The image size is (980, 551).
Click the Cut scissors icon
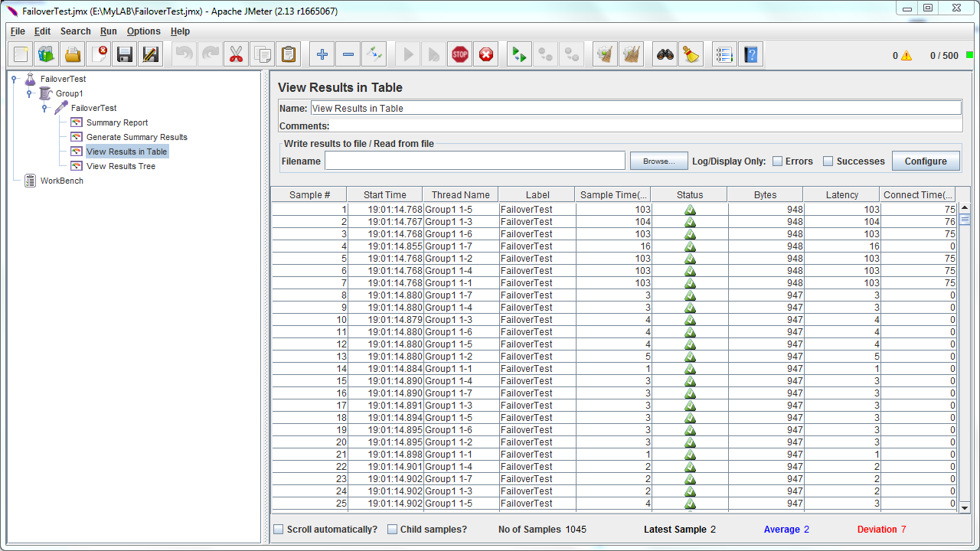[236, 54]
